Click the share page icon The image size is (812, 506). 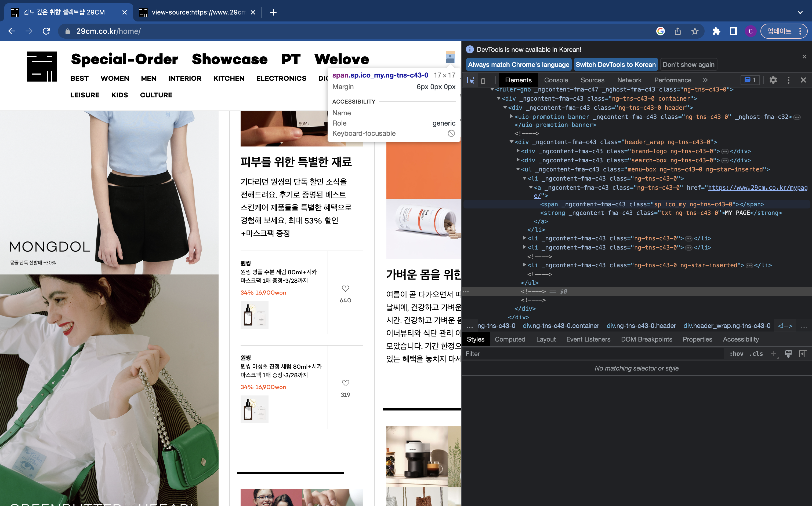(x=678, y=31)
